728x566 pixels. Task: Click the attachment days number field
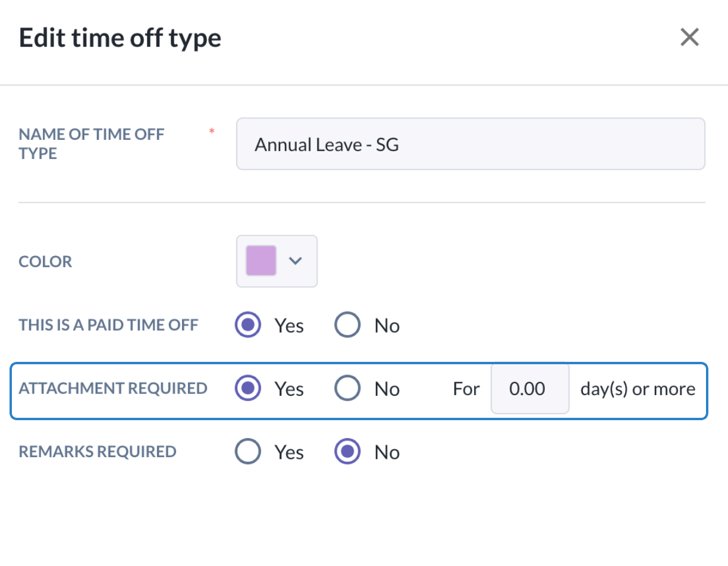point(529,389)
